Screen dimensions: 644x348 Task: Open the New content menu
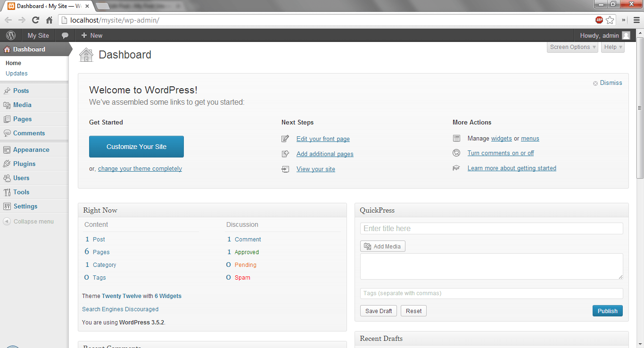[x=91, y=35]
